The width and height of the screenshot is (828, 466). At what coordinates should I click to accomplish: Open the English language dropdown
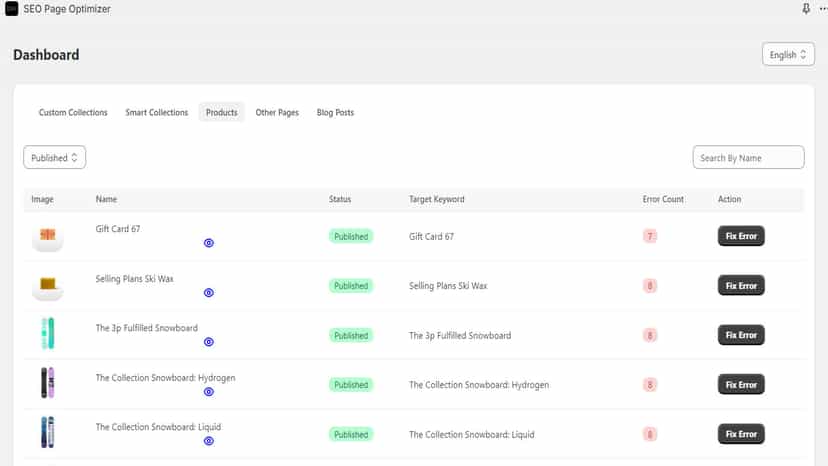click(788, 54)
